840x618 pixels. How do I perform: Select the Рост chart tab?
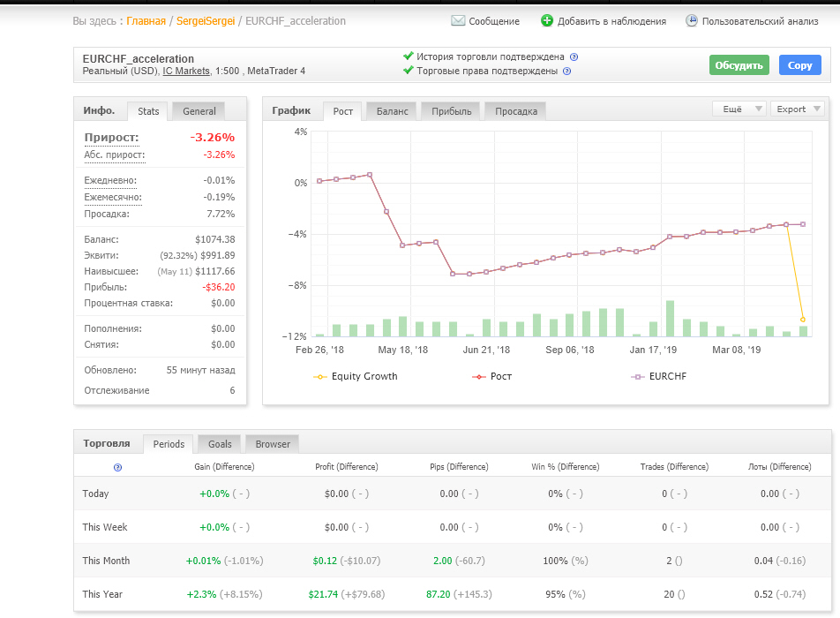(x=343, y=111)
